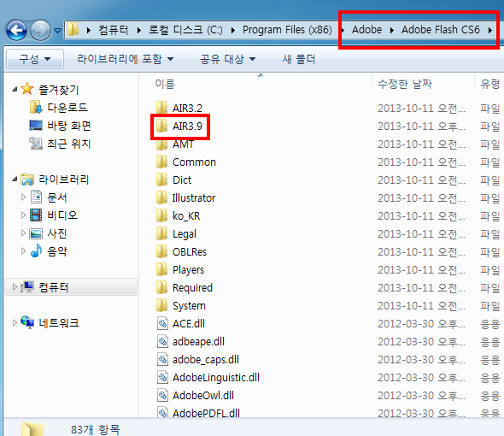The image size is (504, 436).
Task: Click the folder icon in the address bar
Action: click(x=73, y=30)
